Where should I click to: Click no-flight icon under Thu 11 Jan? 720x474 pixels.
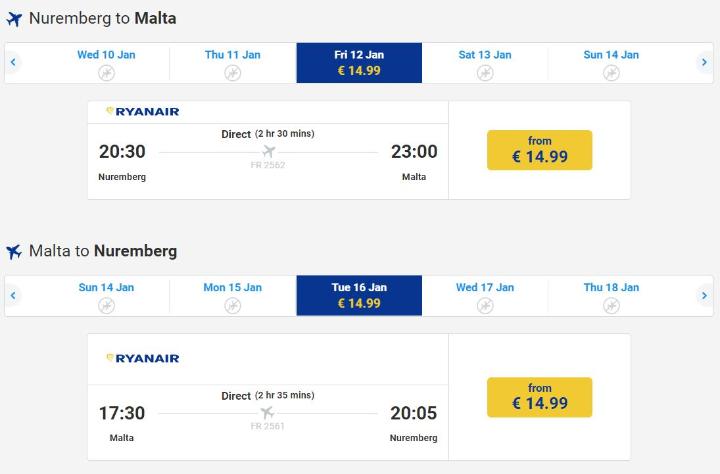click(x=233, y=73)
